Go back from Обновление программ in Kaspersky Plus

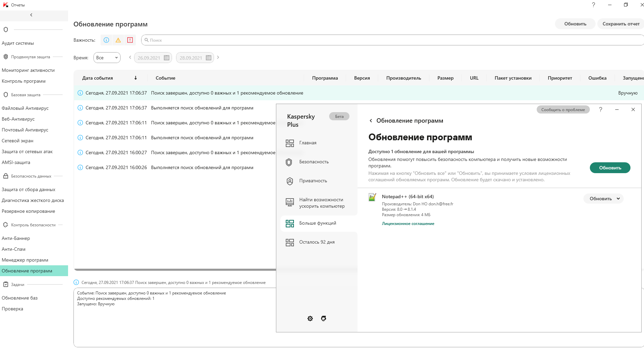tap(371, 121)
